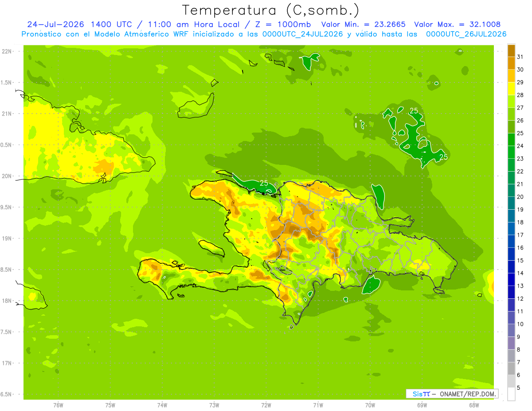Image resolution: width=532 pixels, height=411 pixels.
Task: Click the legend value "17"
Action: [x=520, y=235]
